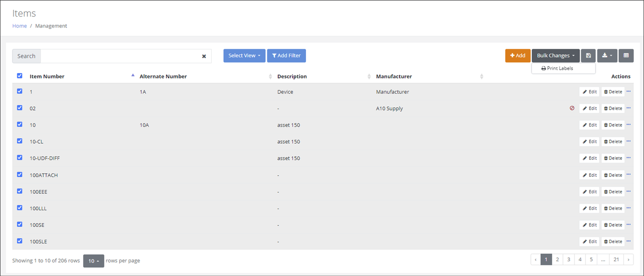Delete item 100LLL
The width and height of the screenshot is (644, 276).
click(x=613, y=208)
